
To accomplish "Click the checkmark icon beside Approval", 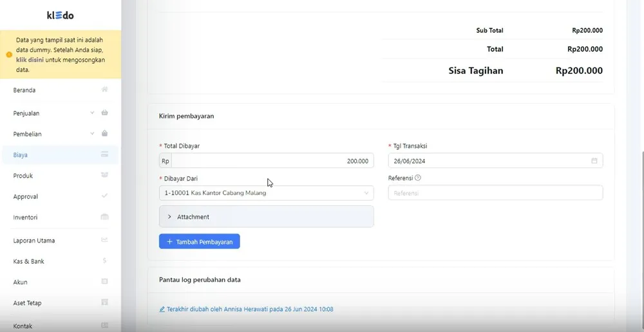I will click(x=105, y=196).
